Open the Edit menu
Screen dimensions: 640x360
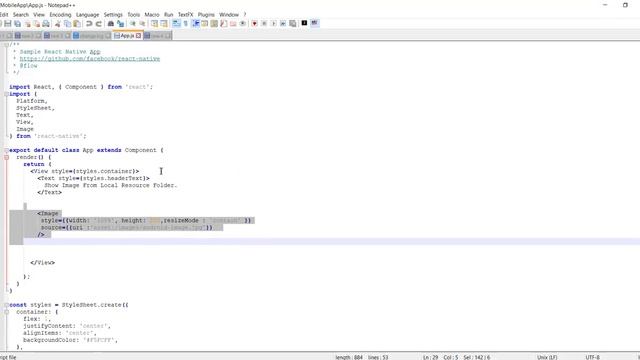pos(4,14)
